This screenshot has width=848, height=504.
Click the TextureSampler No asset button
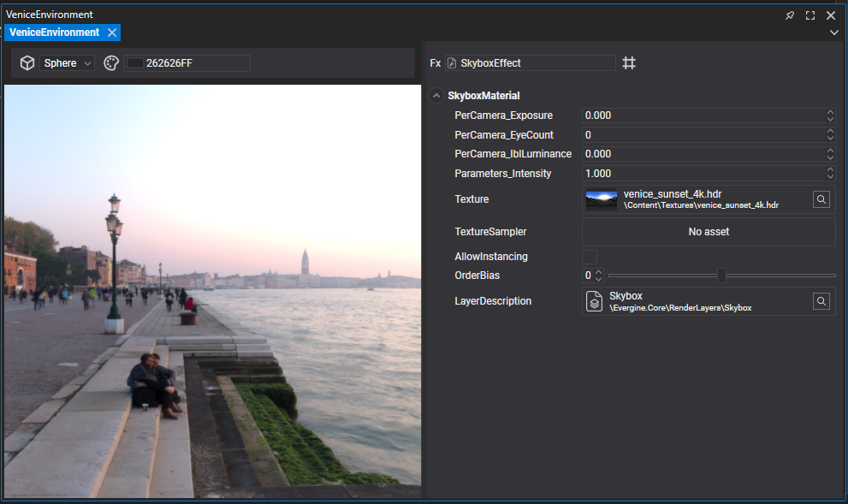pos(709,232)
